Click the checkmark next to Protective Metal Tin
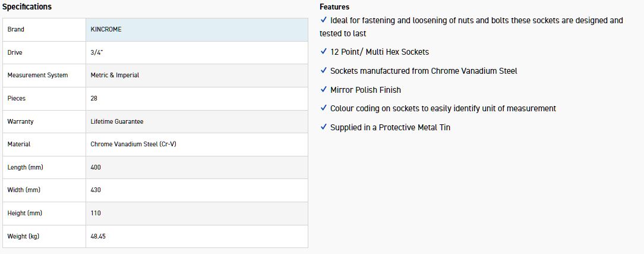 coord(323,127)
